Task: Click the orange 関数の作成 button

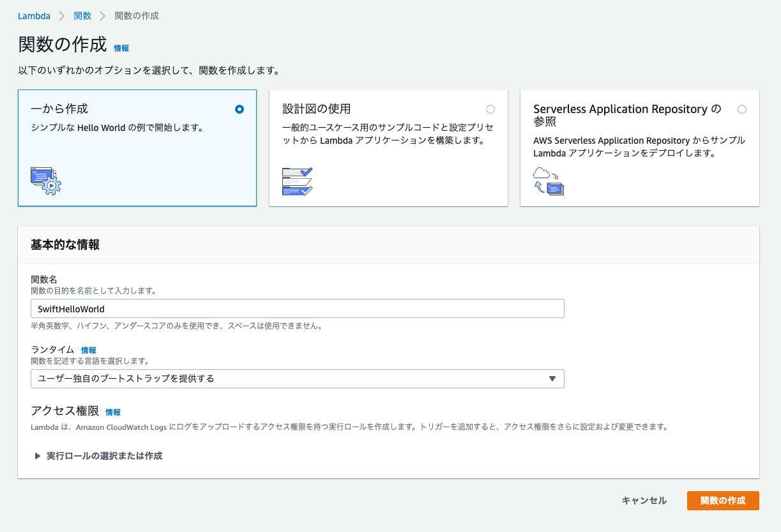Action: pos(723,501)
